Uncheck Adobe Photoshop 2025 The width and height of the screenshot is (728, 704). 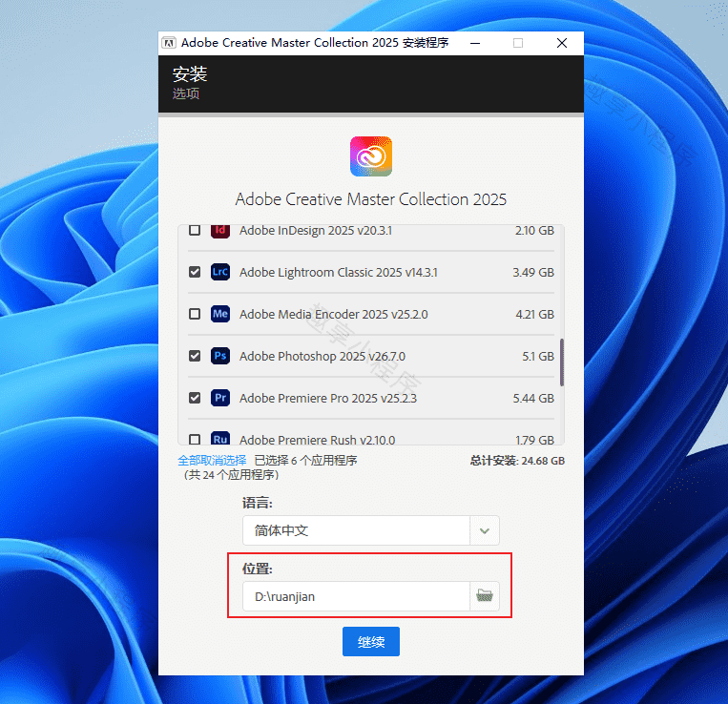click(x=195, y=356)
